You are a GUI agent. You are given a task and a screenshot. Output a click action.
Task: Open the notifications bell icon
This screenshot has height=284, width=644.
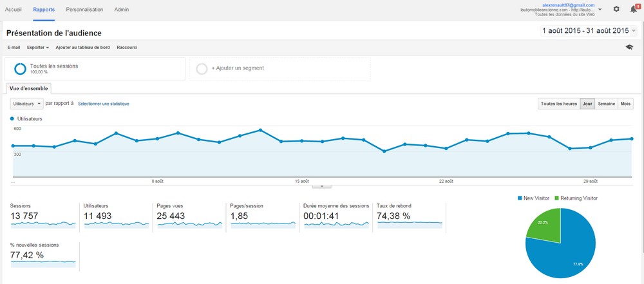[634, 9]
